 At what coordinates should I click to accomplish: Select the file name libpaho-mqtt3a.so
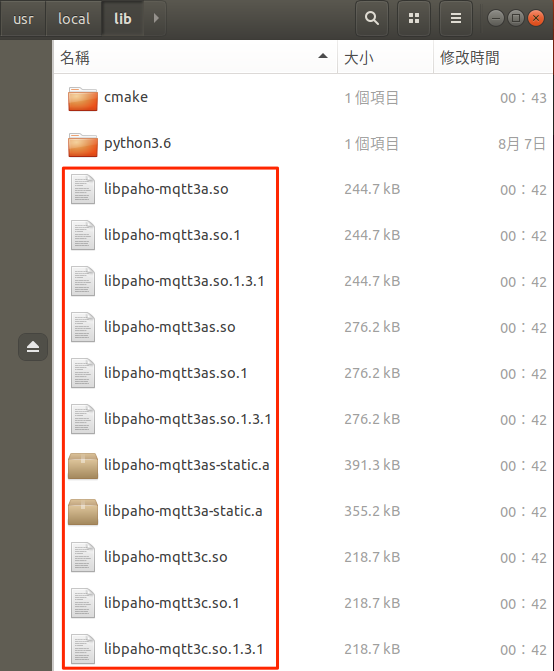(166, 189)
